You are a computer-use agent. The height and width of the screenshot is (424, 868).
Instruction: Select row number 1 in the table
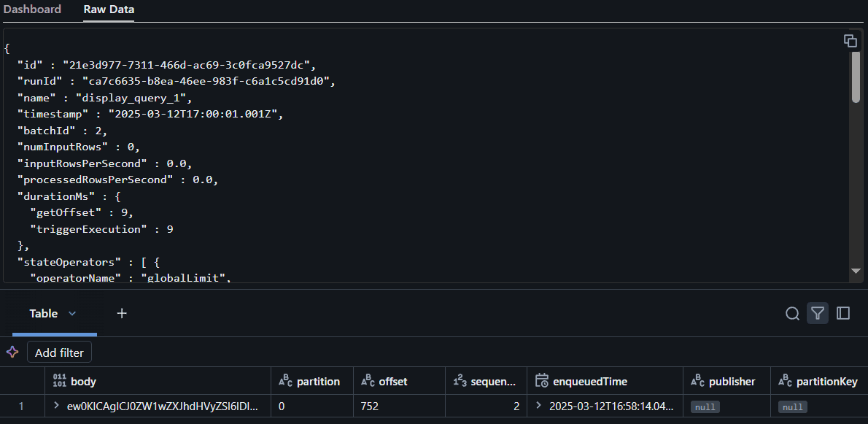22,406
